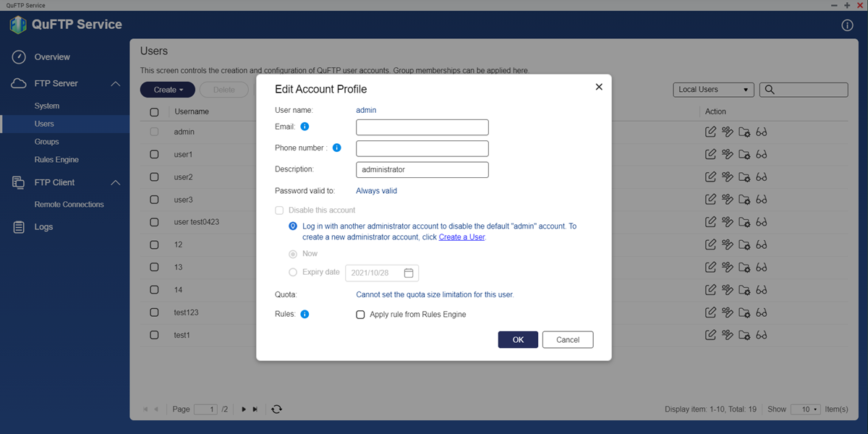Open Logs from the sidebar
Image resolution: width=868 pixels, height=434 pixels.
coord(43,227)
